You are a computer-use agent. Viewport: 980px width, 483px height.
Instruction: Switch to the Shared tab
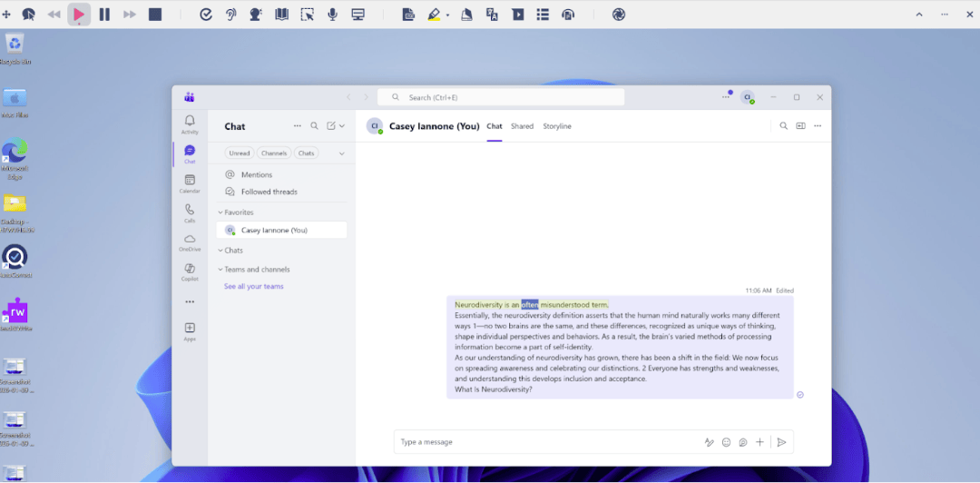pyautogui.click(x=522, y=126)
